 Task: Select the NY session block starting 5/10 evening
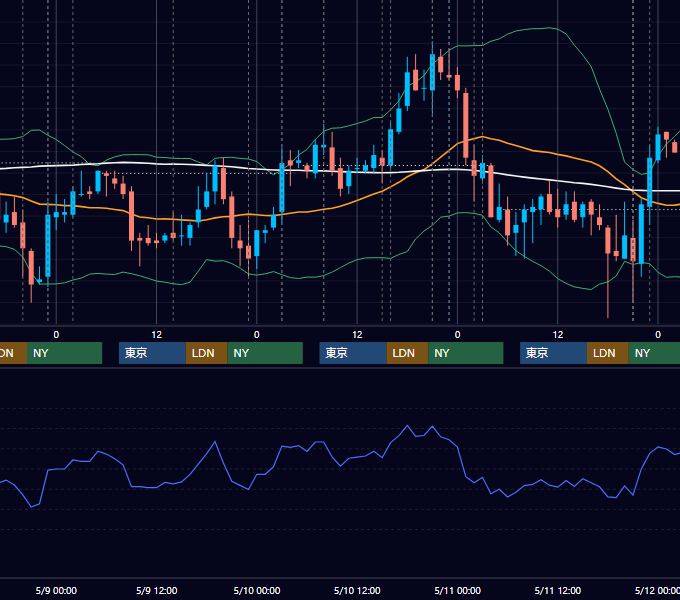pyautogui.click(x=466, y=353)
